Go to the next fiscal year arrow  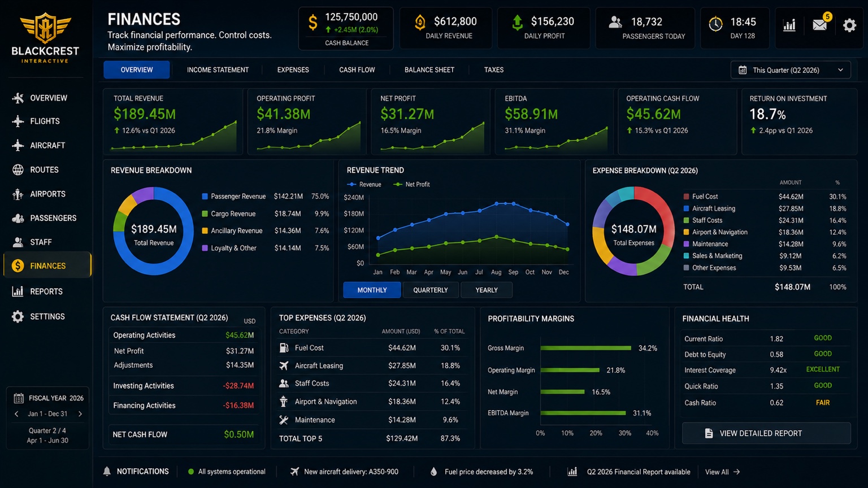click(x=80, y=414)
